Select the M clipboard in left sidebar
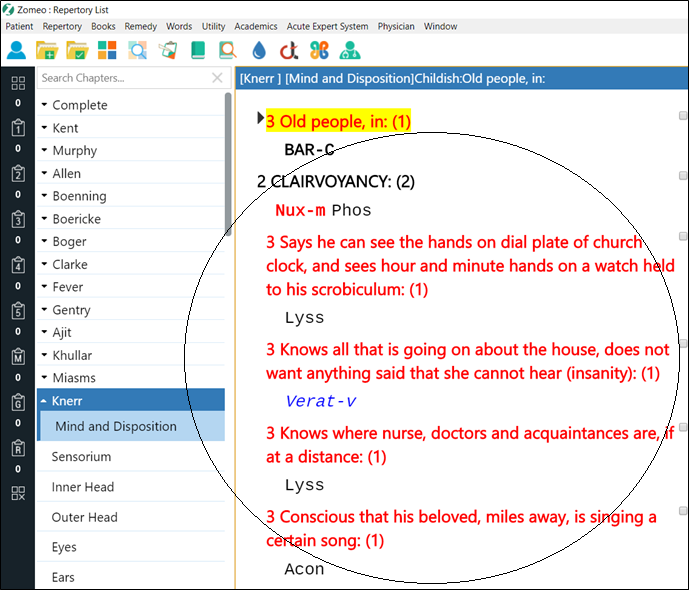689x590 pixels. click(17, 357)
